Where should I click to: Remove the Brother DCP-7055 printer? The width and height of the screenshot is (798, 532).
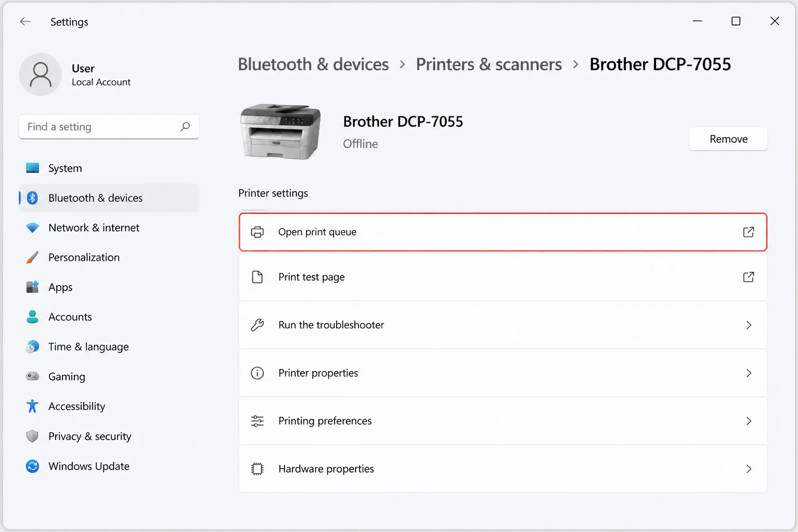pyautogui.click(x=728, y=139)
